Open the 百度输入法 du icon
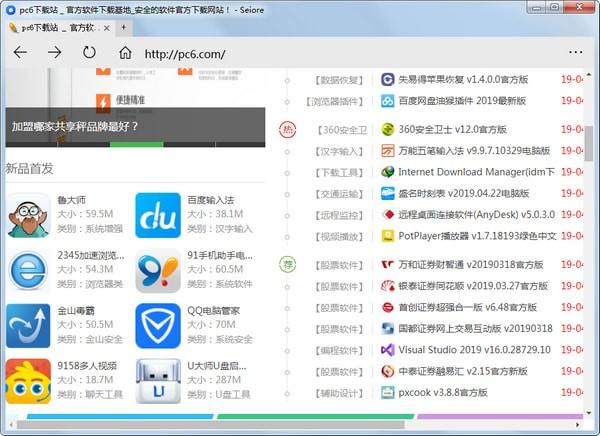 tap(158, 216)
